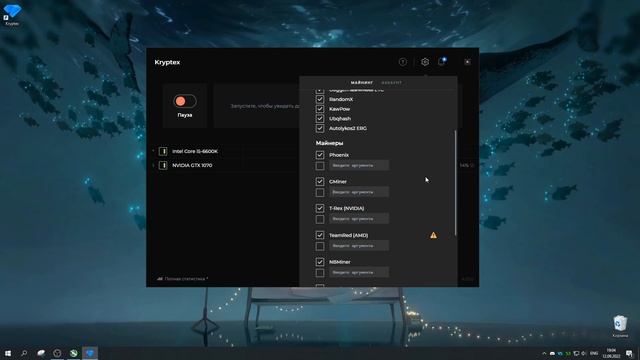Screen dimensions: 640x360
Task: Expand the NVIDIA GTX 1070 row
Action: click(154, 165)
